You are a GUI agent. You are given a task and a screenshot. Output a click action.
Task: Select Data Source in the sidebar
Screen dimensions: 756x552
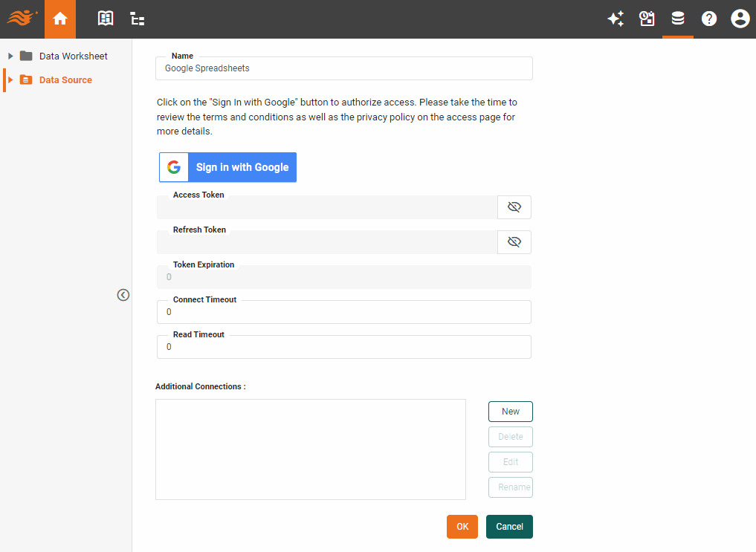(x=67, y=79)
